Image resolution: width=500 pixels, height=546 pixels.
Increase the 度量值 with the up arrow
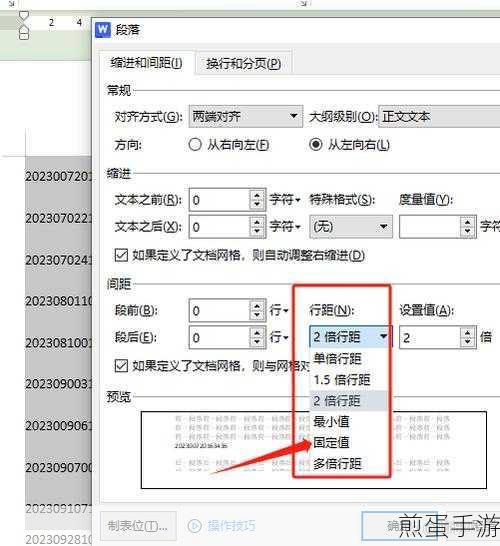tap(468, 222)
